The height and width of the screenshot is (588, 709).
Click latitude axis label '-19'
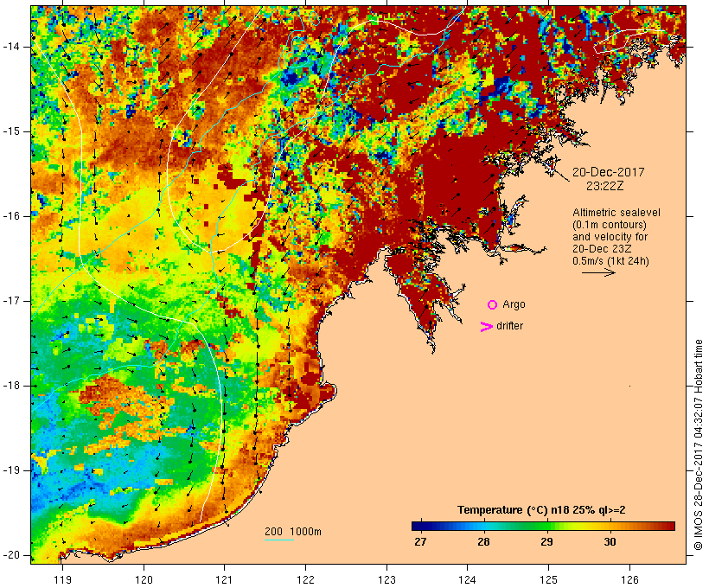(10, 471)
